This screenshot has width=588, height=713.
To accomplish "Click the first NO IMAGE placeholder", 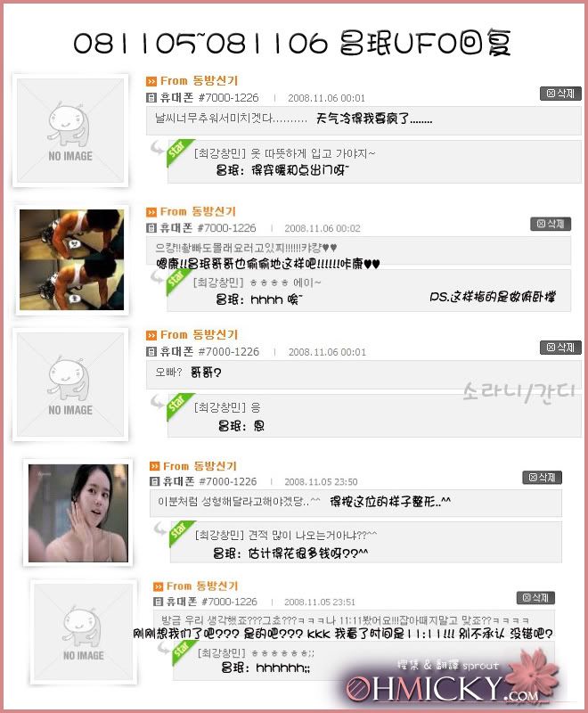I will (70, 130).
